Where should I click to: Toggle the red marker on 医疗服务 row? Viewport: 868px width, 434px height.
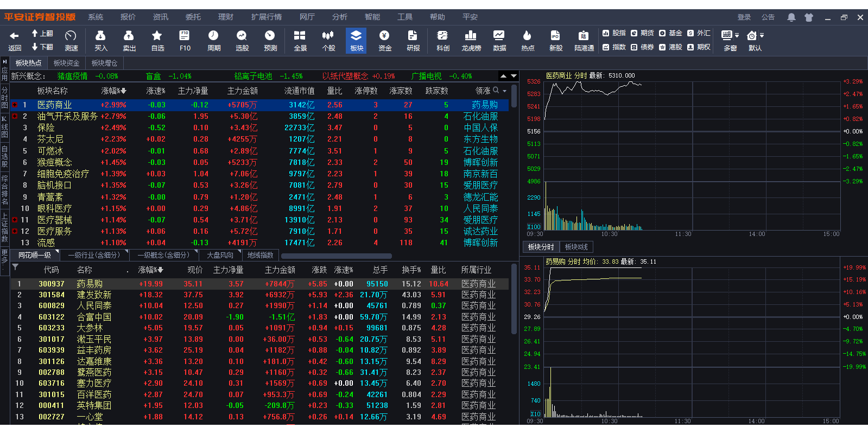(x=15, y=231)
